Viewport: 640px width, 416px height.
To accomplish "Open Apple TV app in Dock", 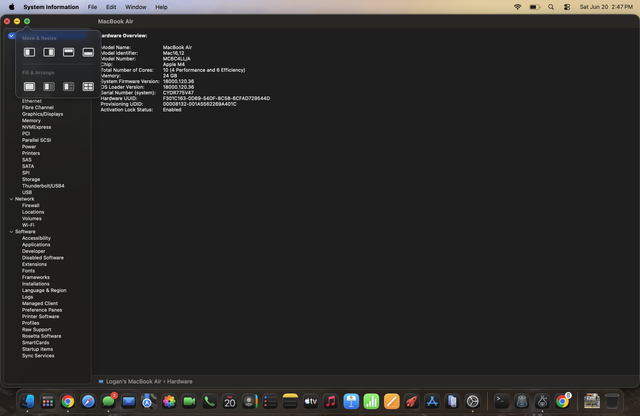I will point(311,402).
